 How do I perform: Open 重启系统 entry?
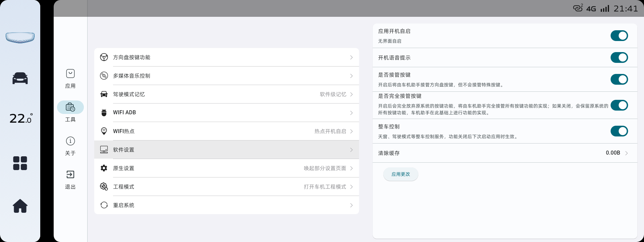(x=226, y=205)
